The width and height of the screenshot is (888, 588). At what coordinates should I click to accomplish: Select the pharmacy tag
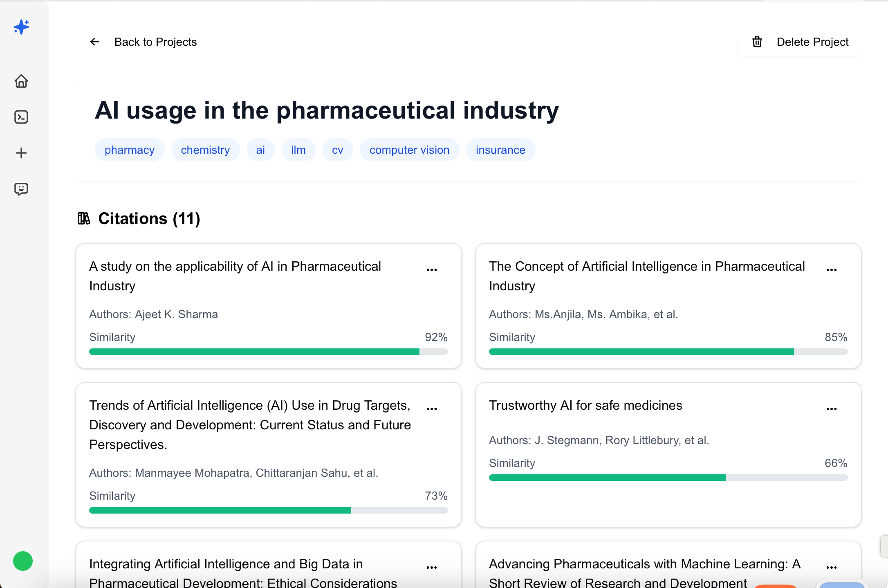coord(130,150)
